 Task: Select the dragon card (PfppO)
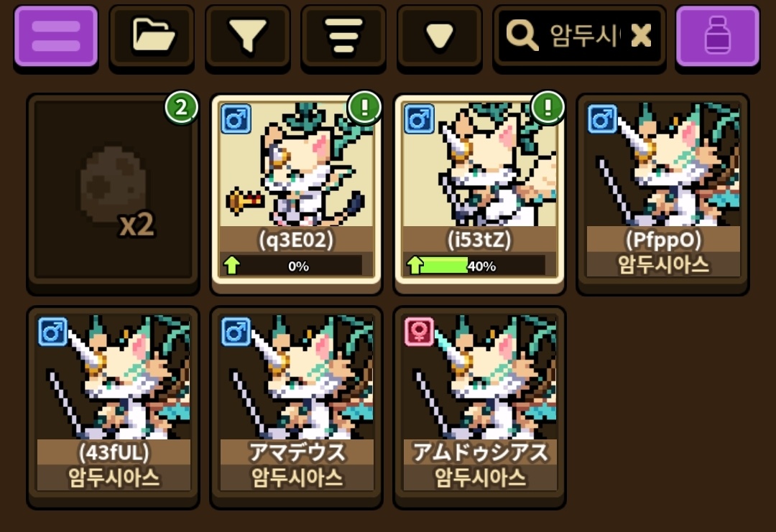point(663,192)
